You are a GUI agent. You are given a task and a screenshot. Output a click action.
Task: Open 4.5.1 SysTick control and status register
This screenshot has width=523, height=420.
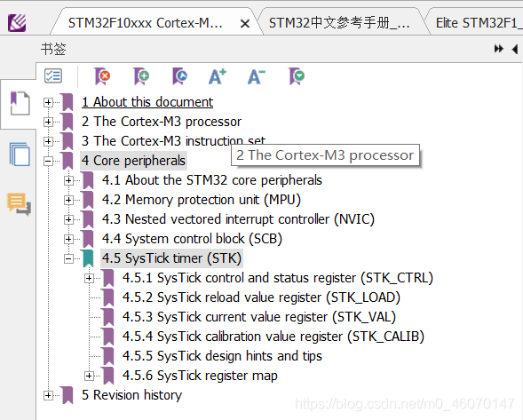(278, 278)
